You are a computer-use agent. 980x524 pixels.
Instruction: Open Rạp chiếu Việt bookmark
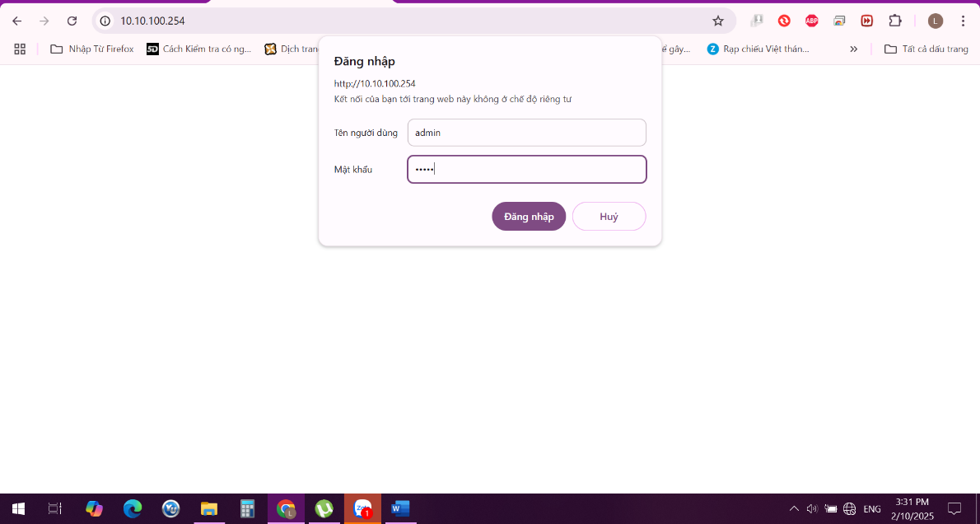pyautogui.click(x=758, y=49)
